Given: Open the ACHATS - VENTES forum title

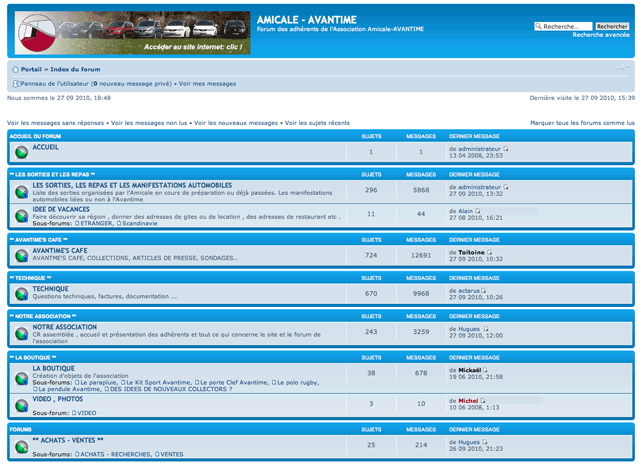Looking at the screenshot, I should click(68, 440).
